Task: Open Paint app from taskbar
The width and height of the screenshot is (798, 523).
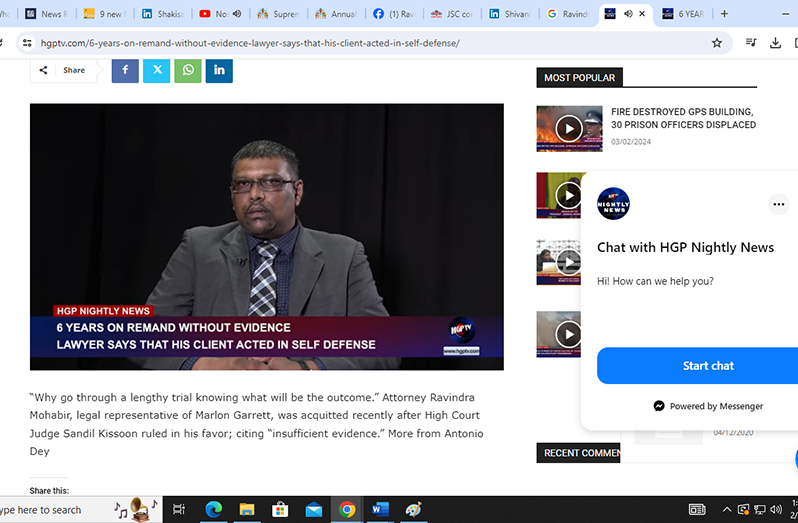Action: coord(413,509)
